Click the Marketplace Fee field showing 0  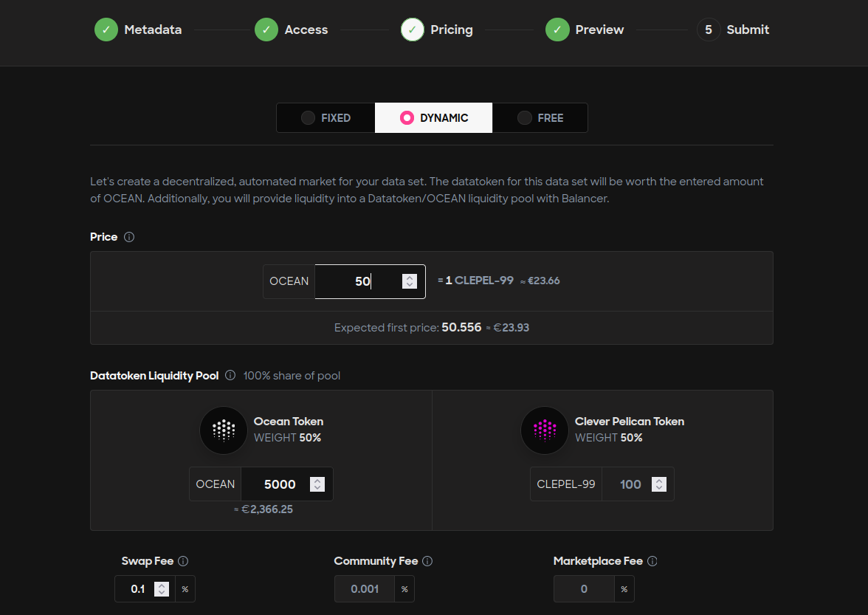[583, 589]
